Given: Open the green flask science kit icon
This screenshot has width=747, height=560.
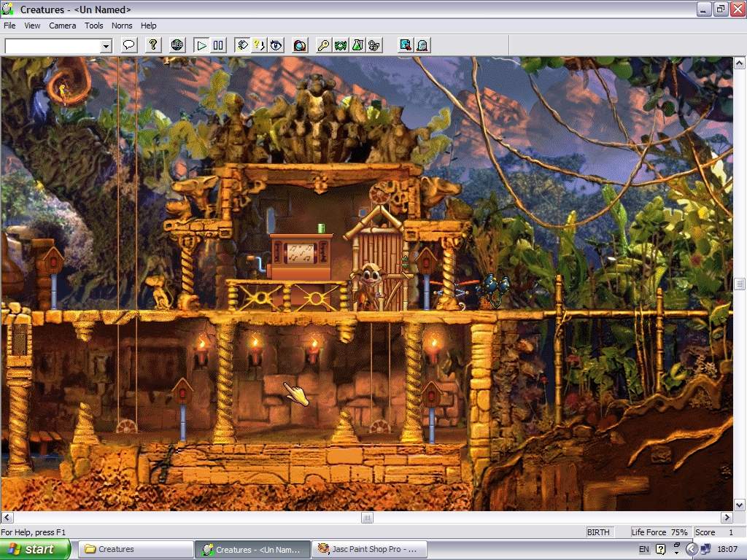Looking at the screenshot, I should click(x=357, y=45).
